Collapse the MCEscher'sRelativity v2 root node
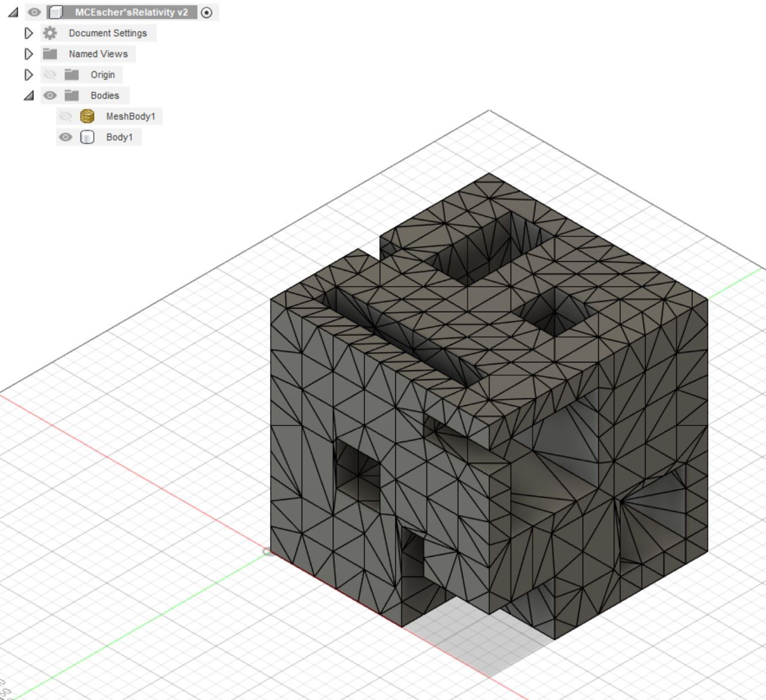Screen dimensions: 766x700 tap(13, 12)
